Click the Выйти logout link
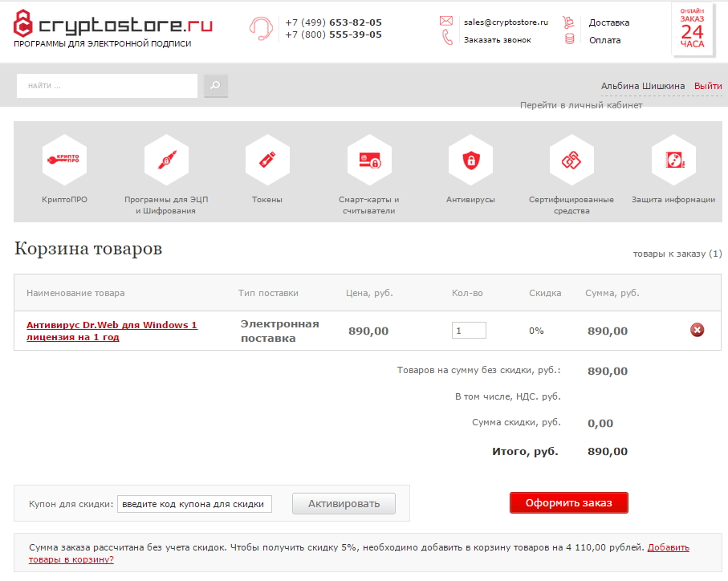The image size is (728, 581). coord(708,86)
